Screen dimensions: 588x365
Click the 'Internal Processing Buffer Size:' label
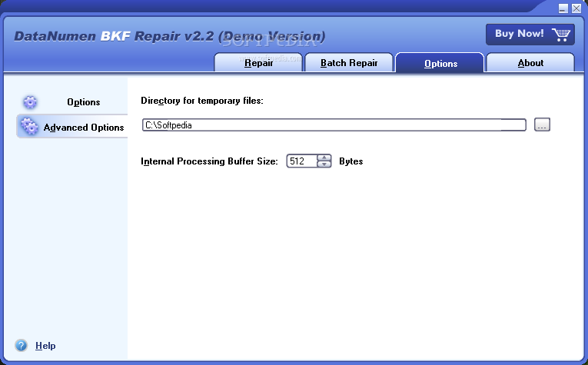(209, 161)
